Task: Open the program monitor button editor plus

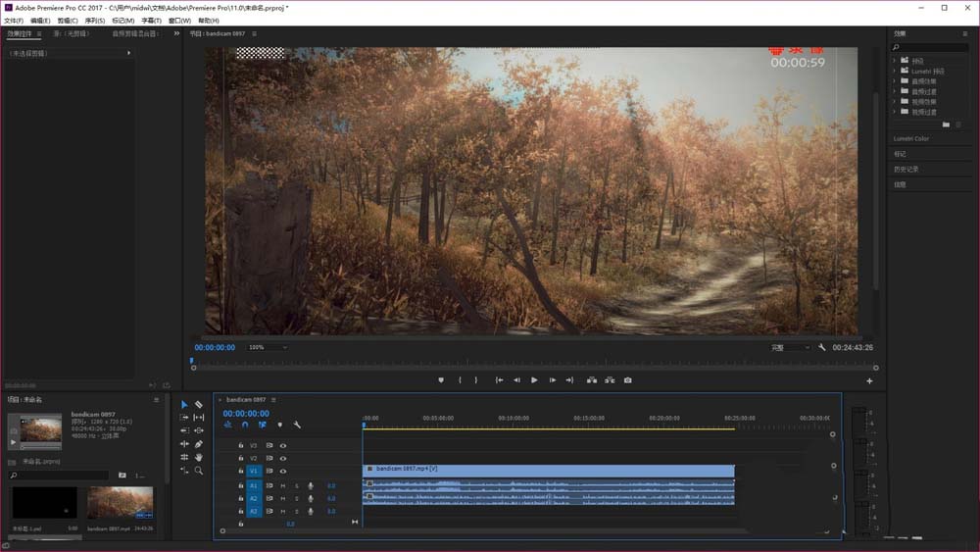Action: click(869, 380)
